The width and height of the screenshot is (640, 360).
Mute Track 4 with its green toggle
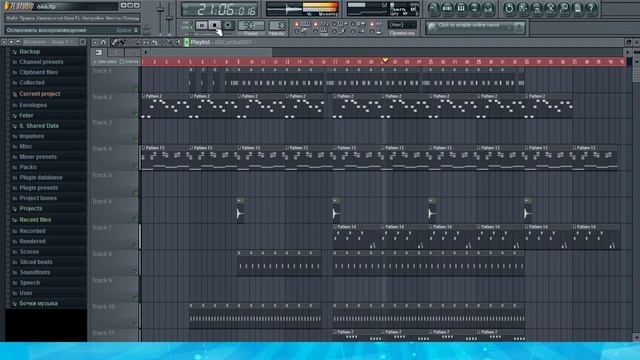135,167
